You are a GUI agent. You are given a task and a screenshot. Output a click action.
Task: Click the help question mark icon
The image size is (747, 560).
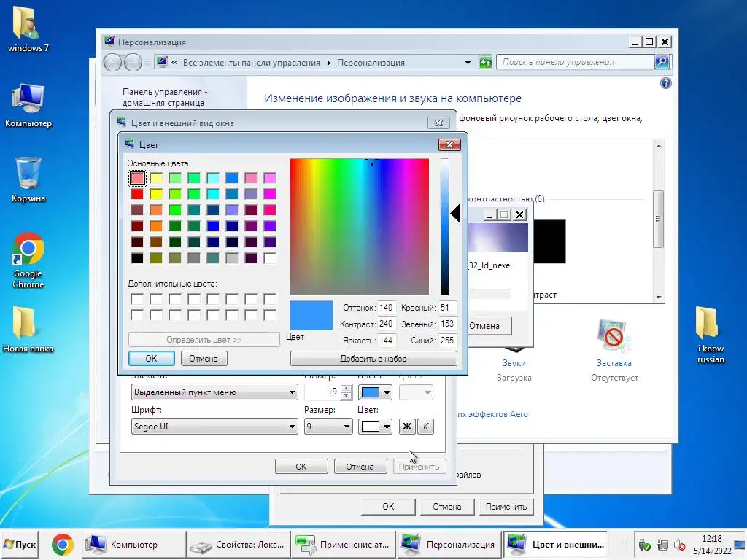tap(665, 83)
